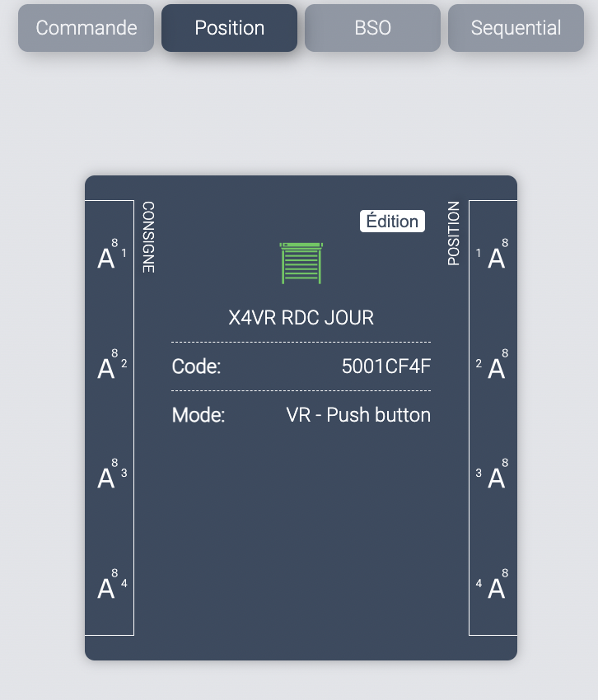Viewport: 598px width, 700px height.
Task: Click the X4VR RDC JOUR device name
Action: 301,318
